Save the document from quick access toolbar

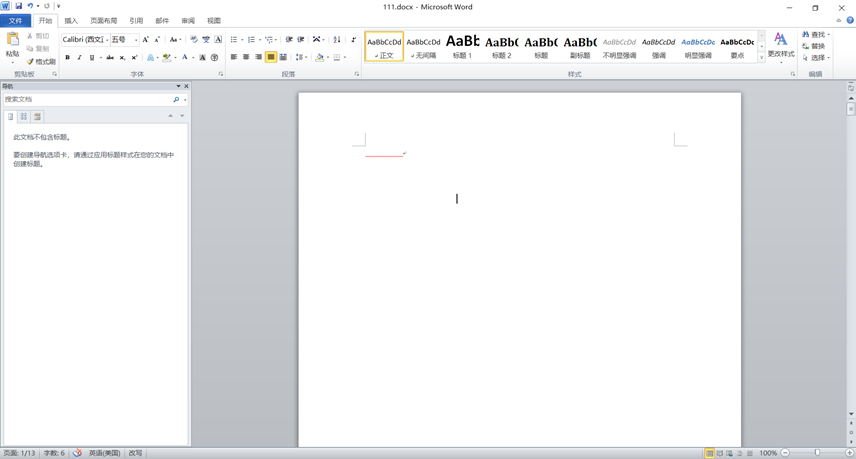[19, 6]
